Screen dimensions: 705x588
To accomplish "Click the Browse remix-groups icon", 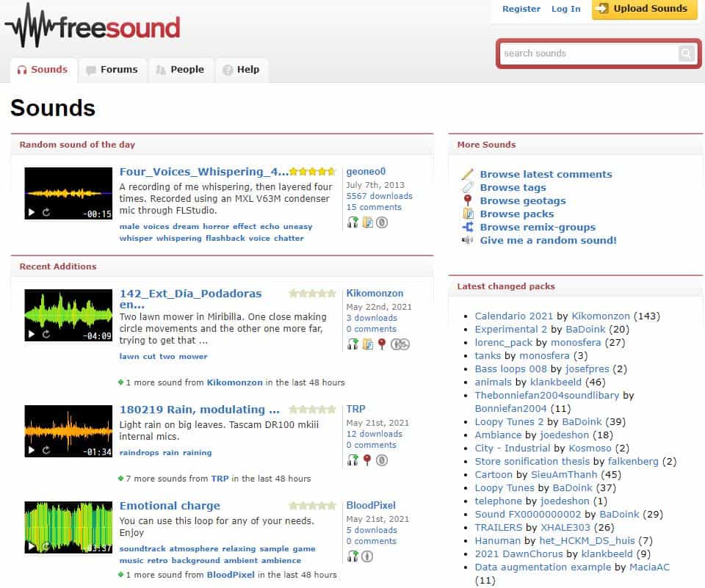I will point(469,227).
